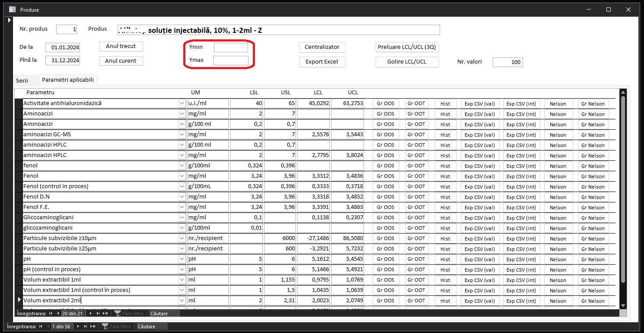Click the parameter list scrollbar's down arrow

[623, 305]
